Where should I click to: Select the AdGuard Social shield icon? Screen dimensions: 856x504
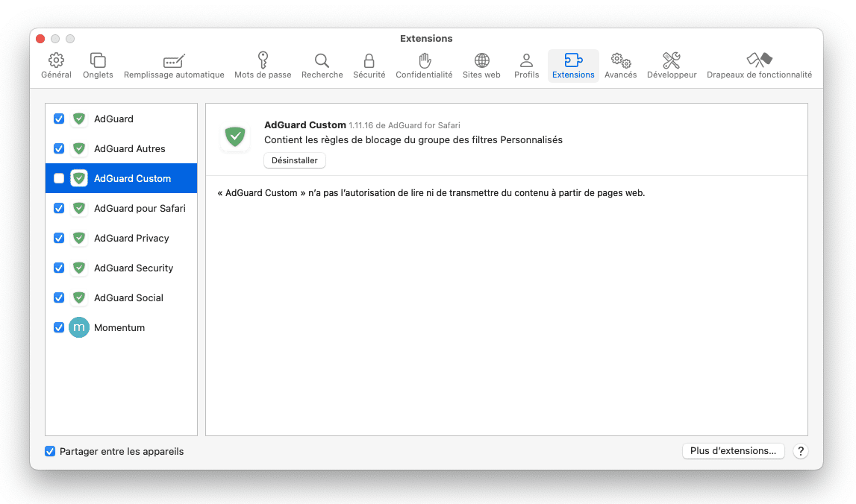(x=79, y=297)
